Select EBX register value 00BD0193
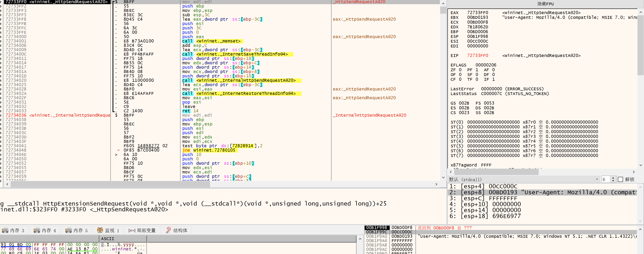644x254 pixels. (478, 17)
